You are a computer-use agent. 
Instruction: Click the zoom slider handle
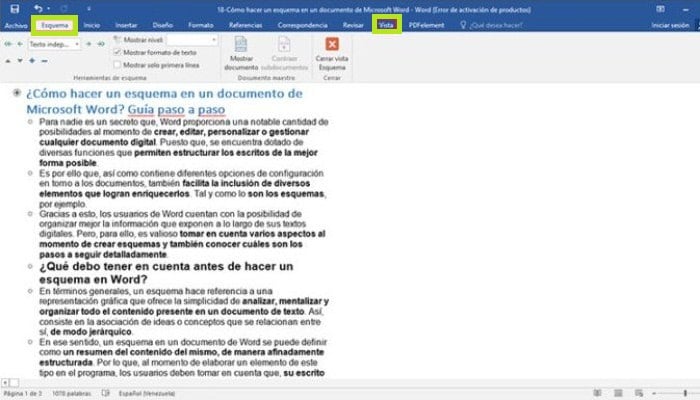685,393
